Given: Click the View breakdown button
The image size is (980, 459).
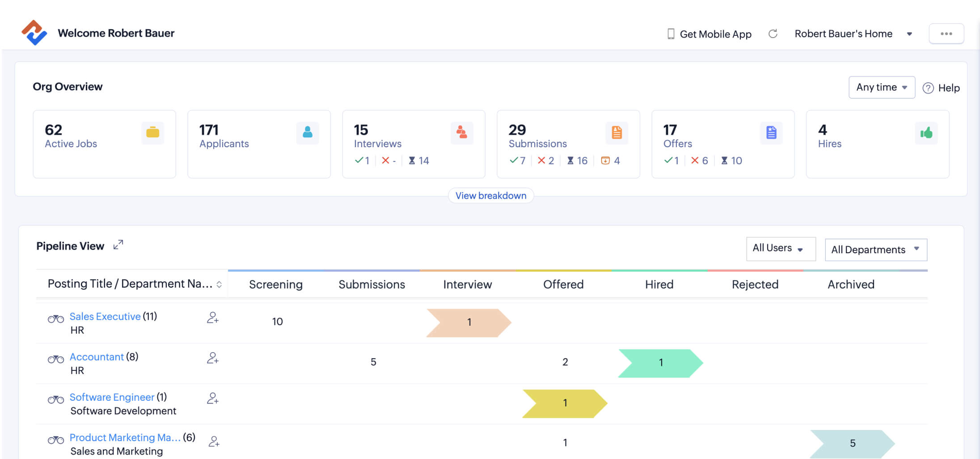Looking at the screenshot, I should [490, 195].
